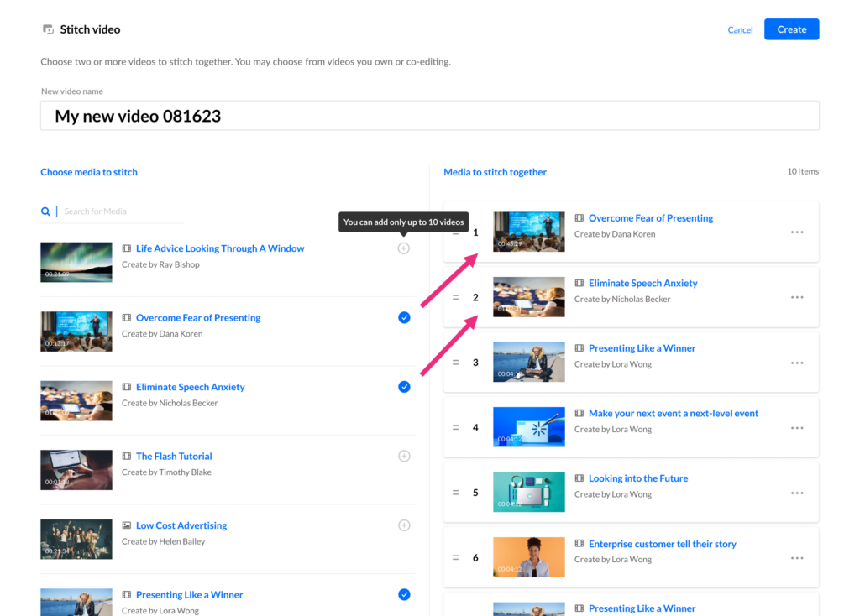
Task: Click the Cancel link
Action: point(740,30)
